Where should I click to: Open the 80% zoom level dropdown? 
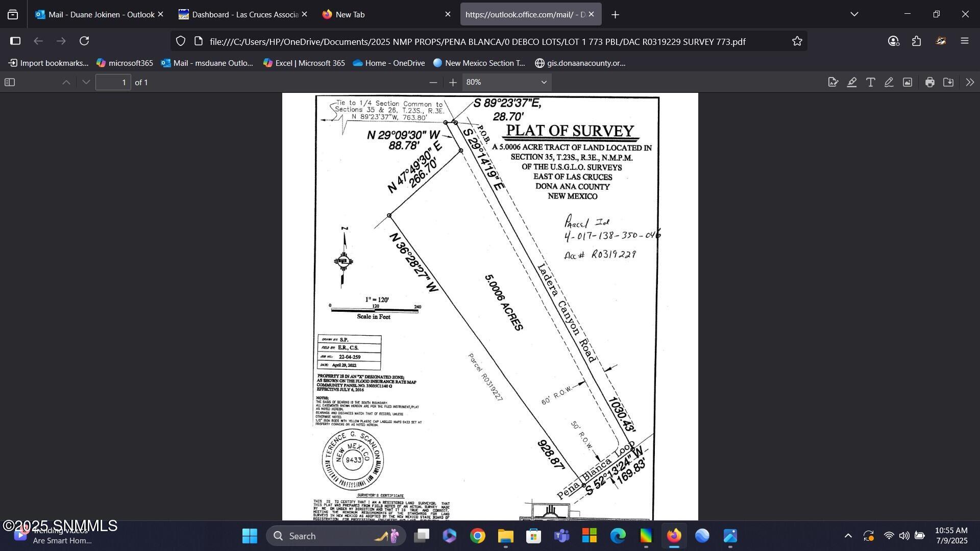(506, 82)
